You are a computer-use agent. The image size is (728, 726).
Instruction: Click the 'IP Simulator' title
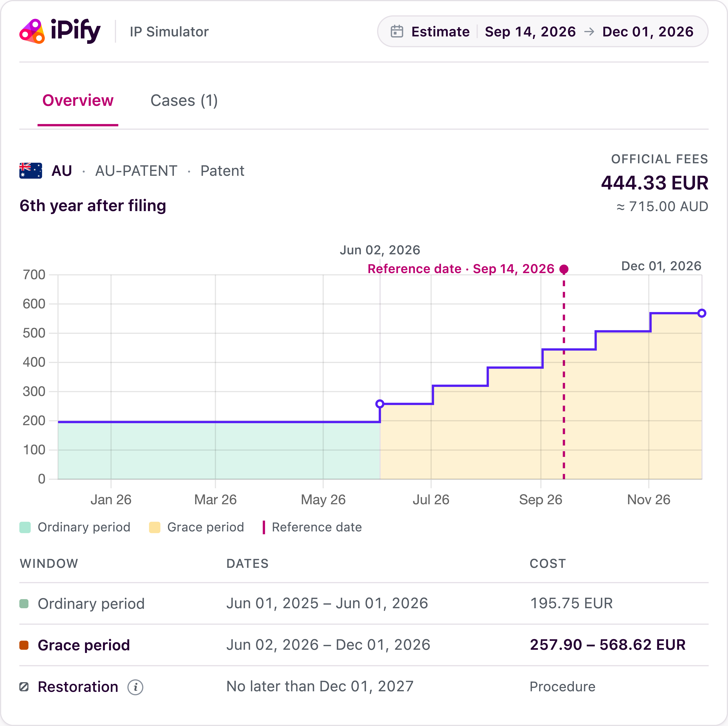click(169, 32)
